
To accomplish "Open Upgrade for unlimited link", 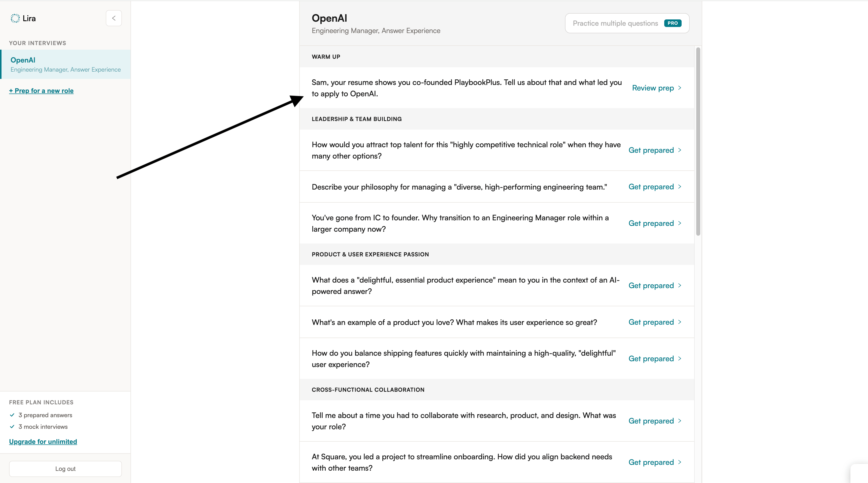I will coord(43,441).
